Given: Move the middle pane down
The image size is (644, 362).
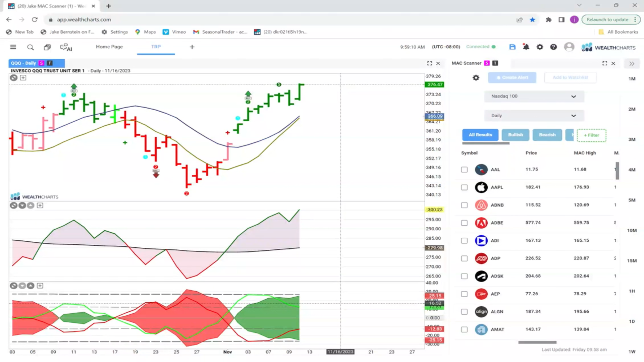Looking at the screenshot, I should pyautogui.click(x=22, y=205).
